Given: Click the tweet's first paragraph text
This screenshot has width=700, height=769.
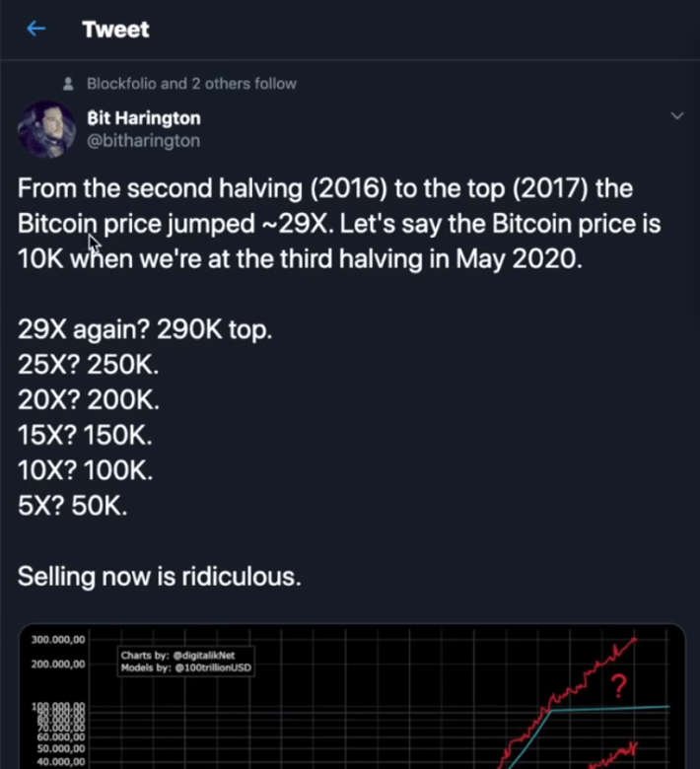Looking at the screenshot, I should pos(339,224).
